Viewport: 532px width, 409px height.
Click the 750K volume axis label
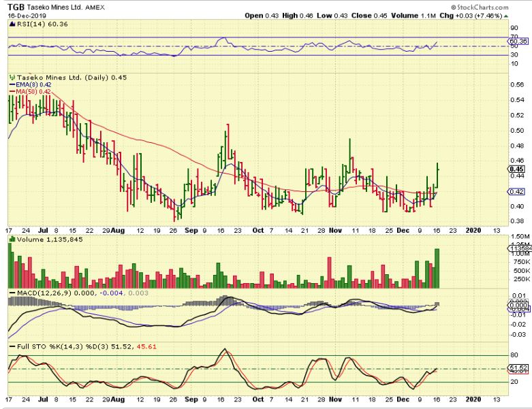point(521,262)
